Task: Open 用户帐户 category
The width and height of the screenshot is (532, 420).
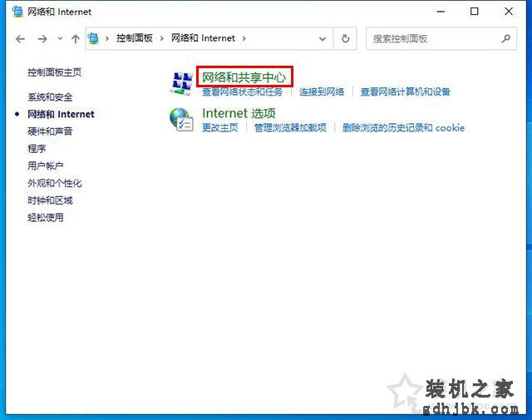Action: click(x=46, y=166)
